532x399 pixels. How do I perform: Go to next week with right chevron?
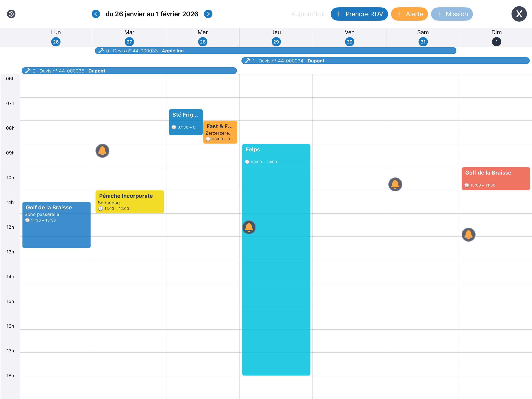[208, 14]
